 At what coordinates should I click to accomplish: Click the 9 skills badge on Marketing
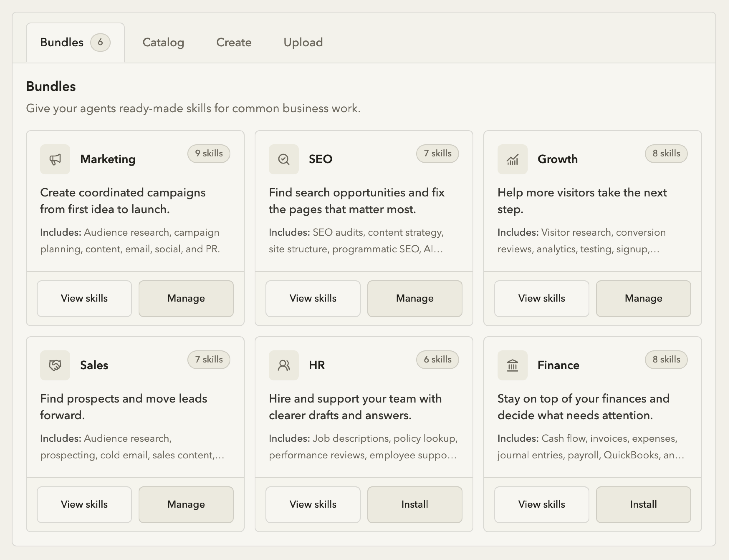(x=209, y=154)
